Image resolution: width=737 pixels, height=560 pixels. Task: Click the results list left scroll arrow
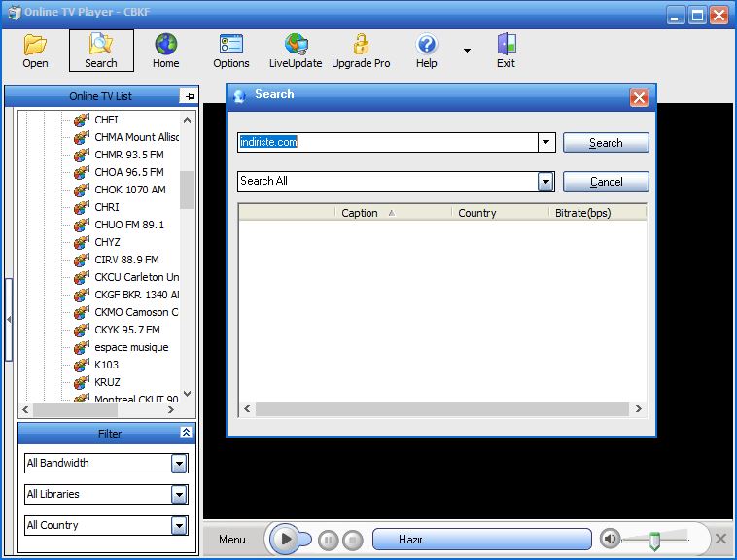247,408
